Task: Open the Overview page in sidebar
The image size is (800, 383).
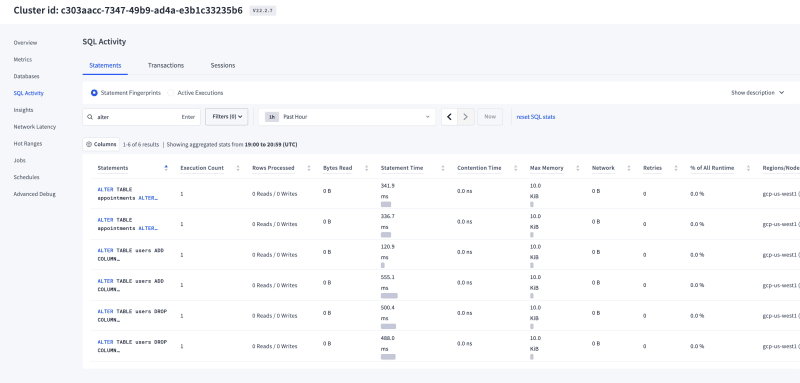Action: (25, 43)
